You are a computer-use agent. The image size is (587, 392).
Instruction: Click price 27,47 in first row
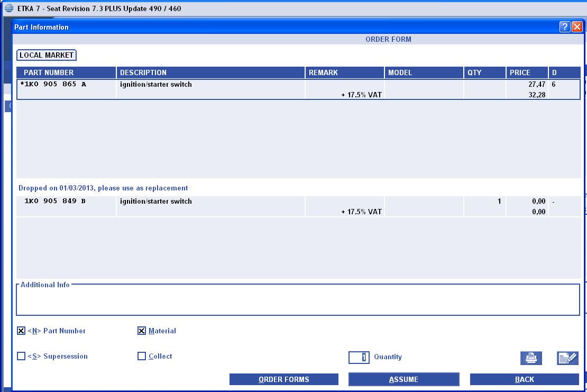[537, 84]
